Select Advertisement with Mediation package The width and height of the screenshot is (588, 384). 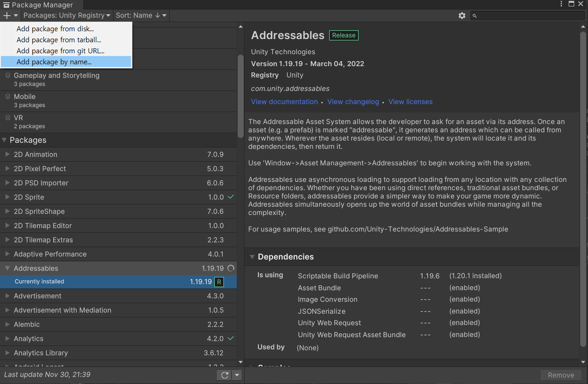tap(119, 310)
